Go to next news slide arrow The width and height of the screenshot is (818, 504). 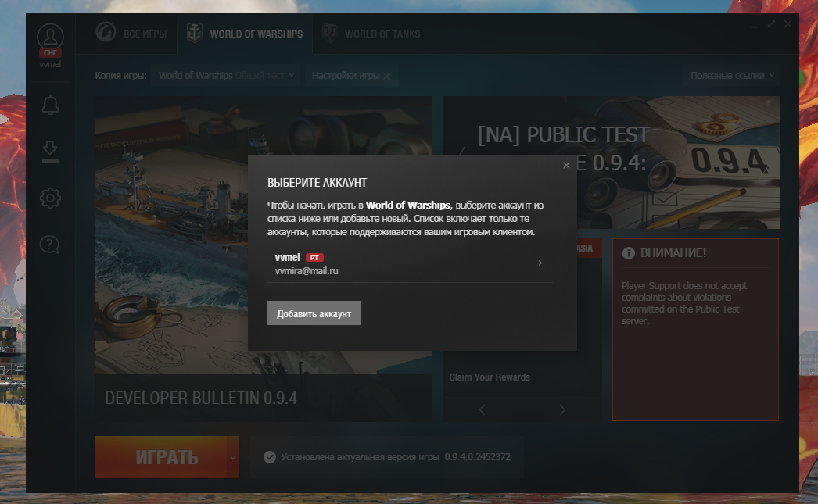(561, 410)
